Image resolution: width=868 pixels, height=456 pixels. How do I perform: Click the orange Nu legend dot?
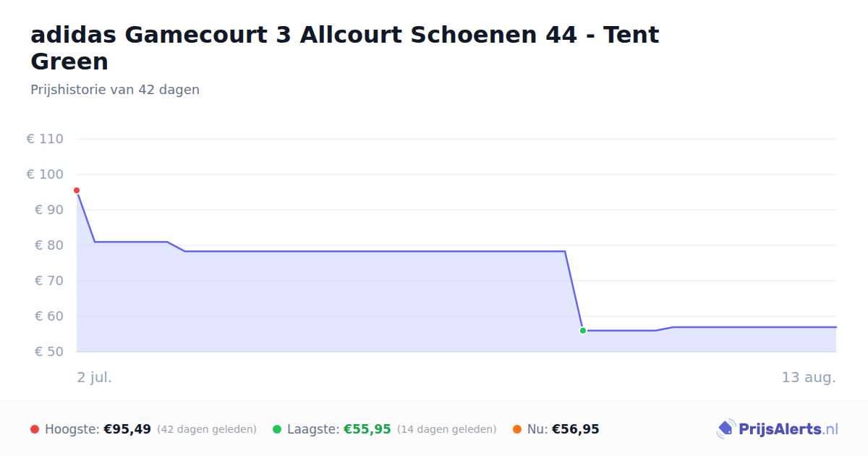click(x=517, y=429)
